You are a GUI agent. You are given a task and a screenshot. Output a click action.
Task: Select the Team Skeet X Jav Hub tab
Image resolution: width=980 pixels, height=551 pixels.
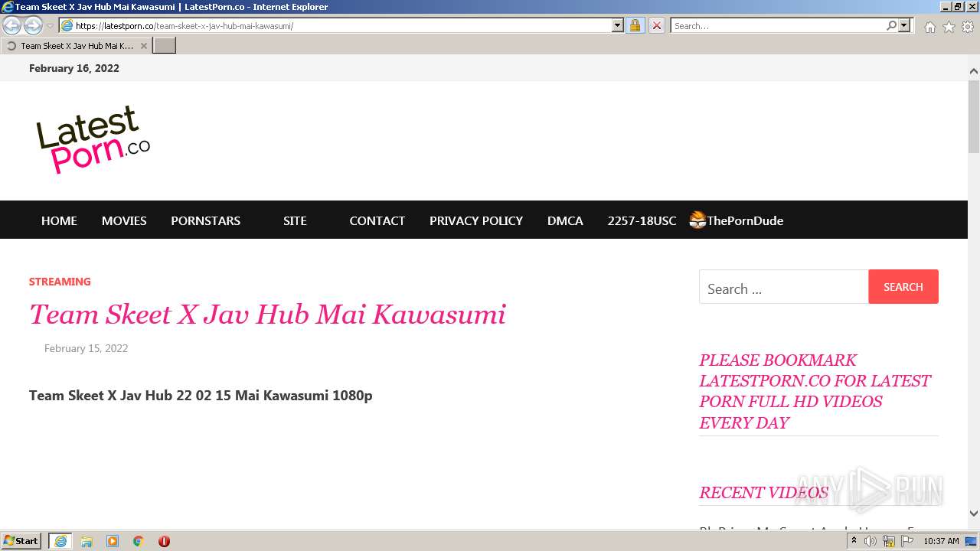[75, 46]
